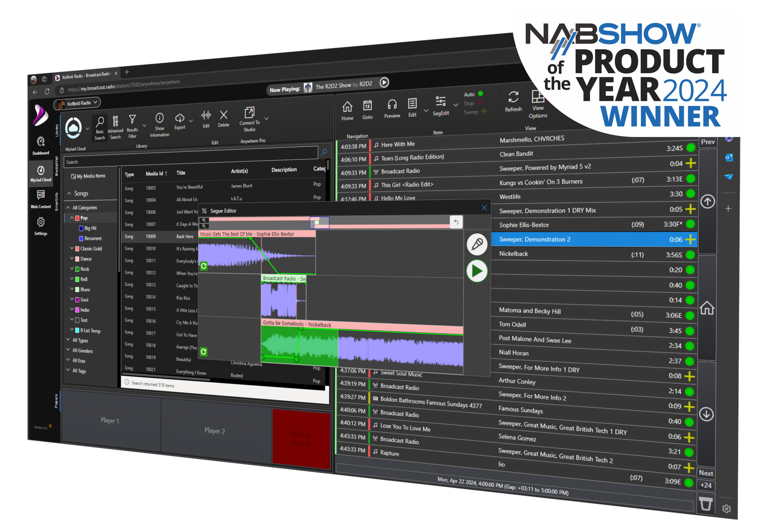Expand the All Eras filter

(x=68, y=360)
